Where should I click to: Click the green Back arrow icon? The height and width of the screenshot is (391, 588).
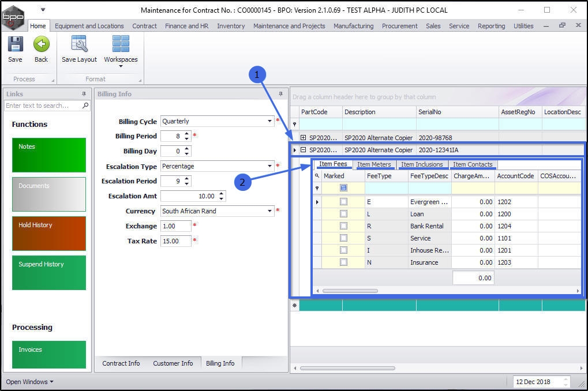click(41, 45)
